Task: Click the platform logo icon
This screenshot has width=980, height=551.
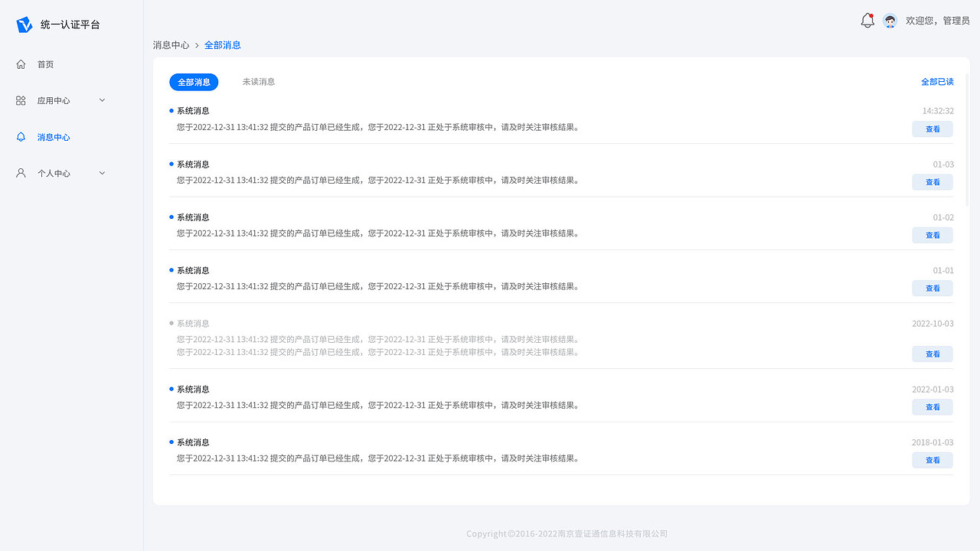Action: tap(24, 24)
